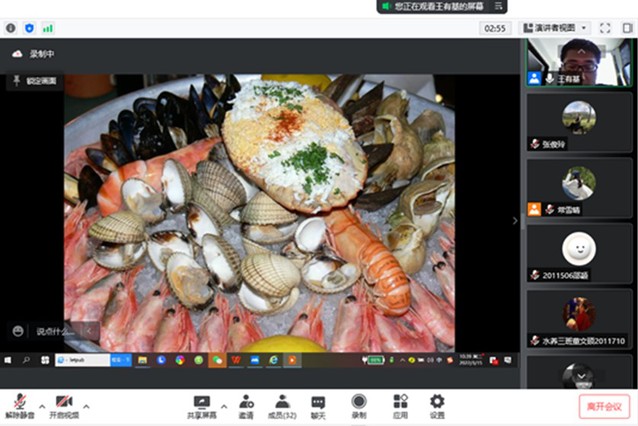Leave the meeting (离开会议)
Screen dimensions: 638x426
604,406
